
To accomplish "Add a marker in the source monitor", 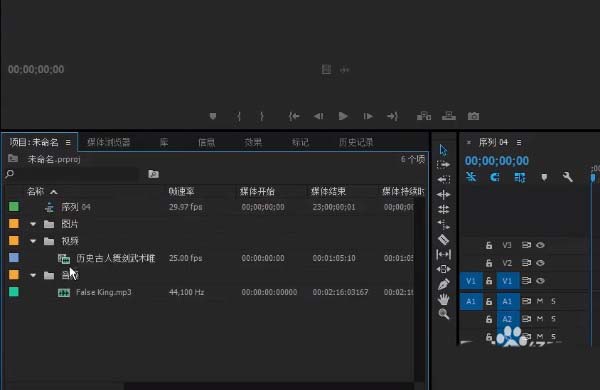I will click(213, 116).
